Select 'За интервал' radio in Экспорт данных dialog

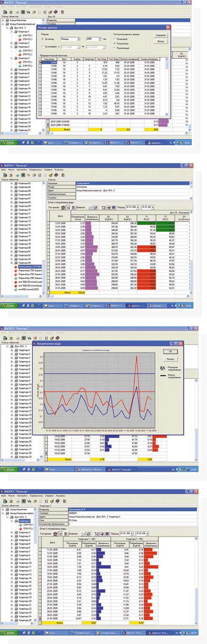43,46
